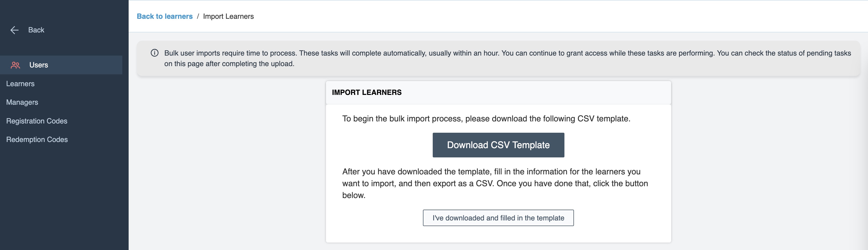Open Redemption Codes from the sidebar
The image size is (868, 250).
pos(37,139)
